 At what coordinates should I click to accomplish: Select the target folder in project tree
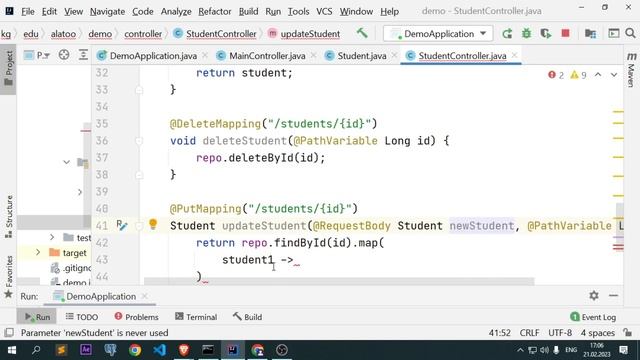pos(74,253)
